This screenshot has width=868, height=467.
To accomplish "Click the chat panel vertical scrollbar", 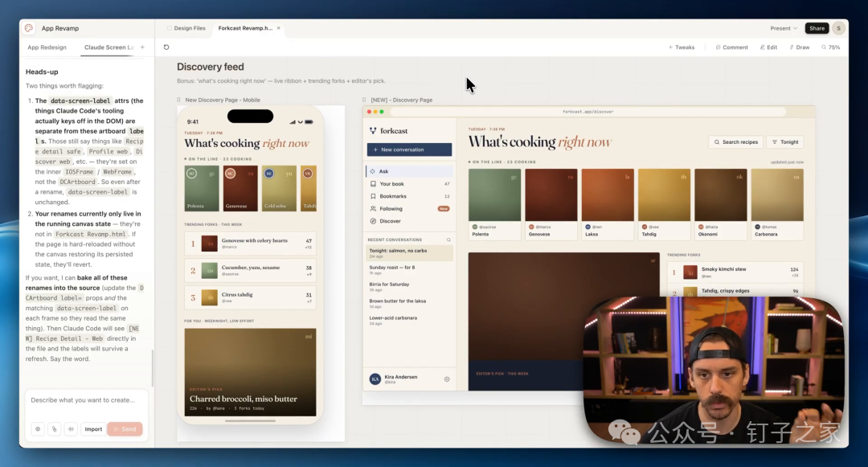I will pyautogui.click(x=152, y=368).
